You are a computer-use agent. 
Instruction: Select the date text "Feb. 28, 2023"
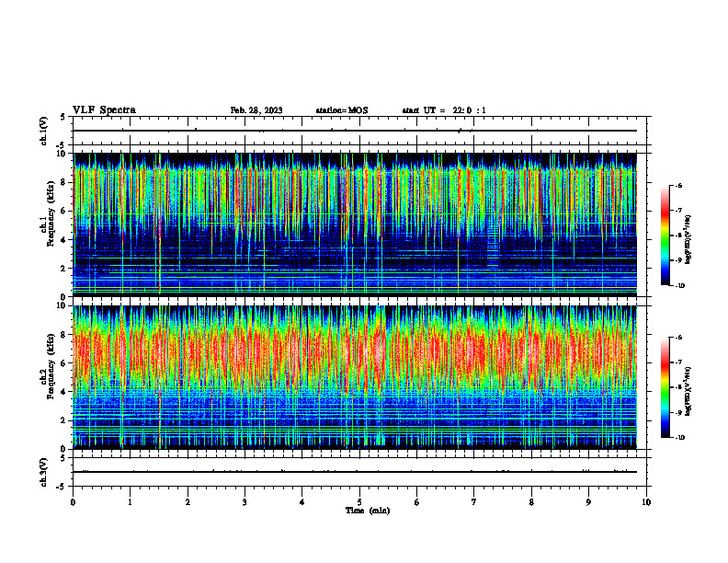coord(256,110)
